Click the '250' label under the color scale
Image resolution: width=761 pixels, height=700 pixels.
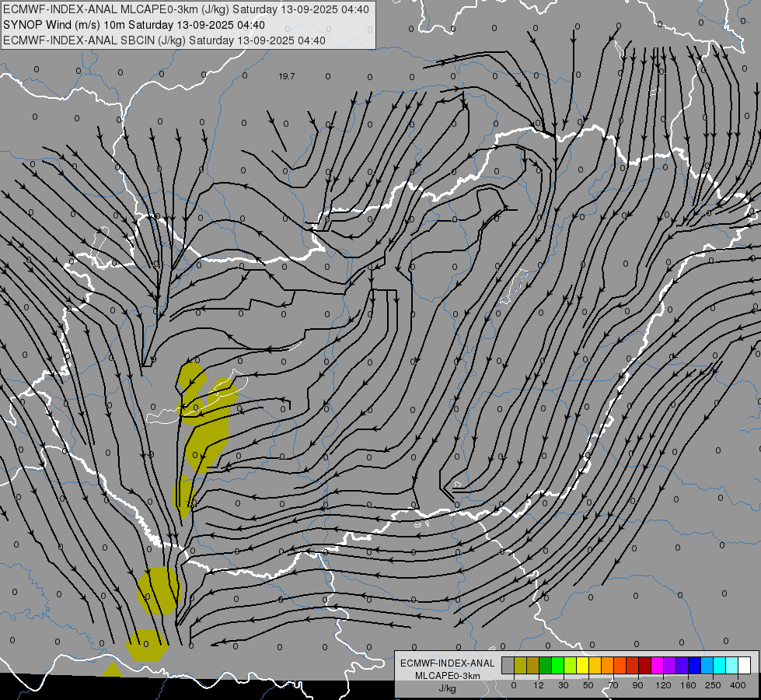point(713,685)
